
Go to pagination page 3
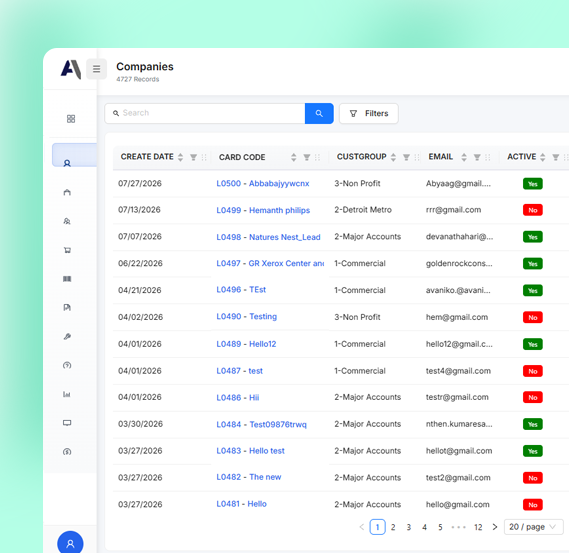[x=409, y=527]
